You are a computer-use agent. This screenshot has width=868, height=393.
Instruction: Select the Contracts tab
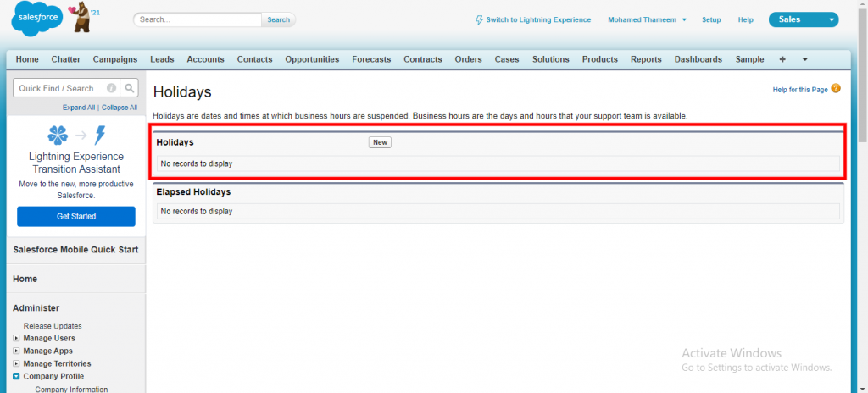(x=423, y=59)
